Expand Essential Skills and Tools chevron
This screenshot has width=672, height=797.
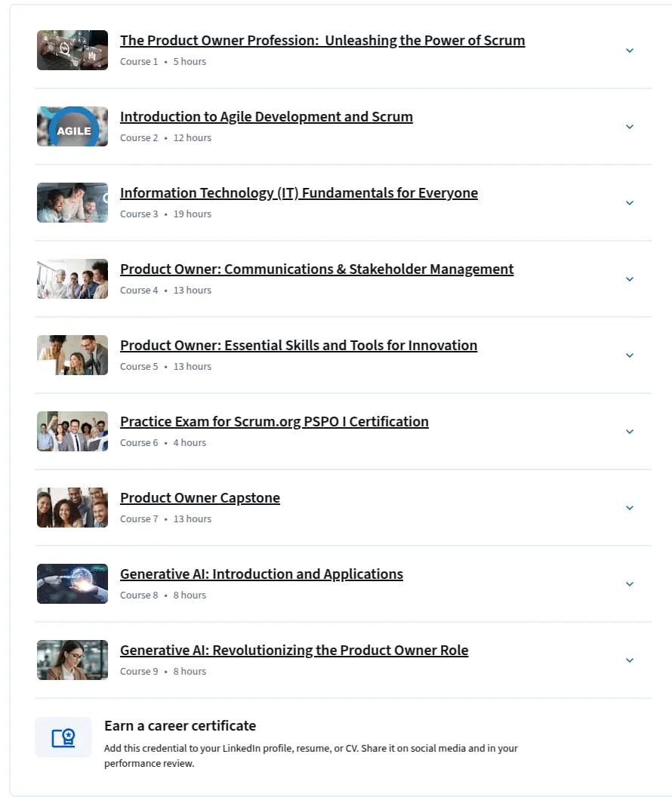pyautogui.click(x=629, y=355)
